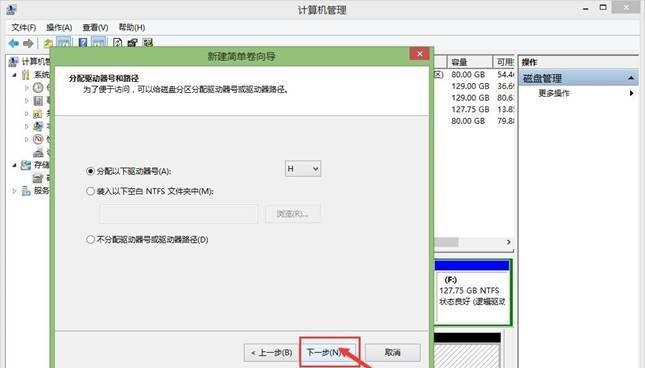Select 分配以下驱动器号(A) radio button
Screen dimensions: 645x368
tap(90, 171)
